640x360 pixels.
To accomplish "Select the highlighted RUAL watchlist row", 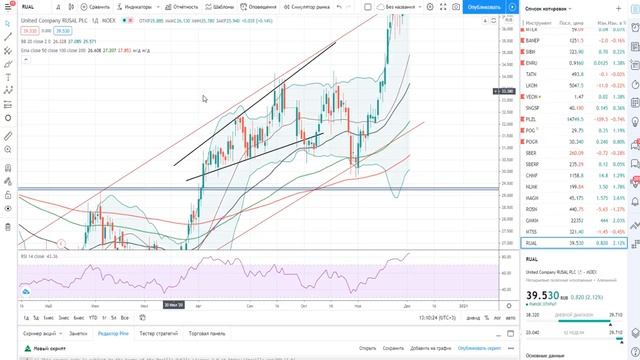I will 573,243.
